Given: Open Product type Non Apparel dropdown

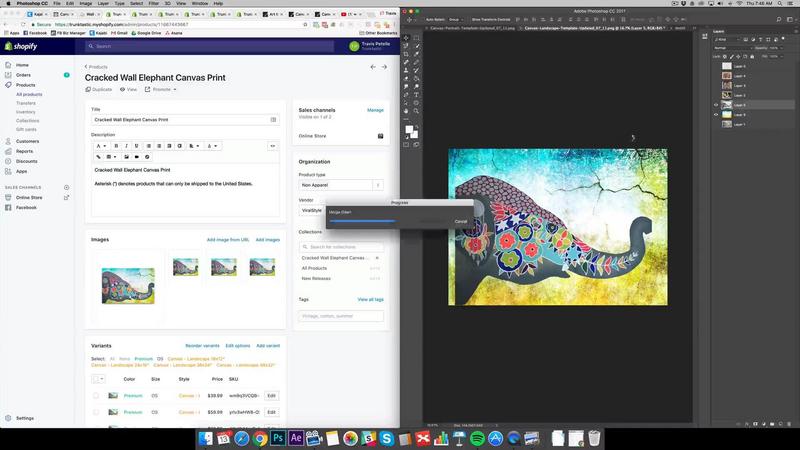Looking at the screenshot, I should (340, 185).
